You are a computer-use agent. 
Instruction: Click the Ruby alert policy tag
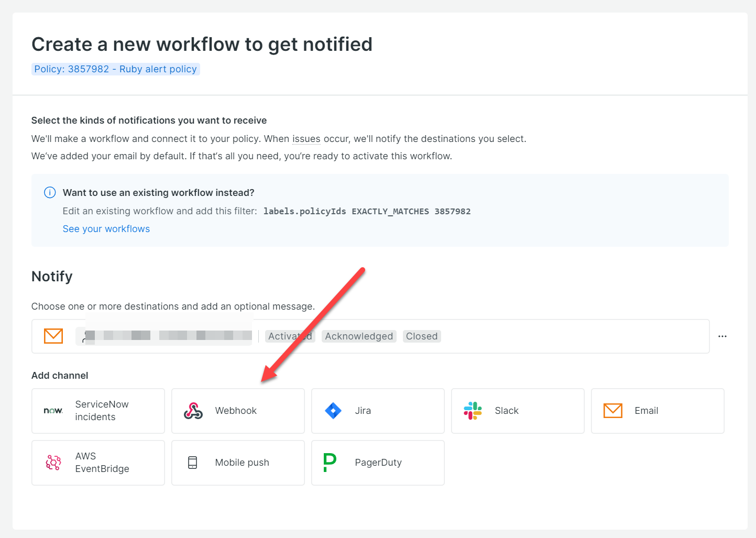116,69
